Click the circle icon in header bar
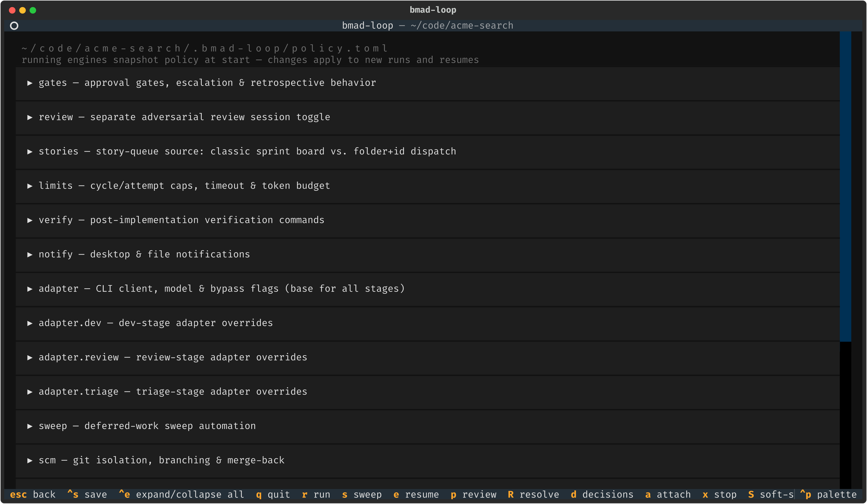867x504 pixels. (x=14, y=26)
